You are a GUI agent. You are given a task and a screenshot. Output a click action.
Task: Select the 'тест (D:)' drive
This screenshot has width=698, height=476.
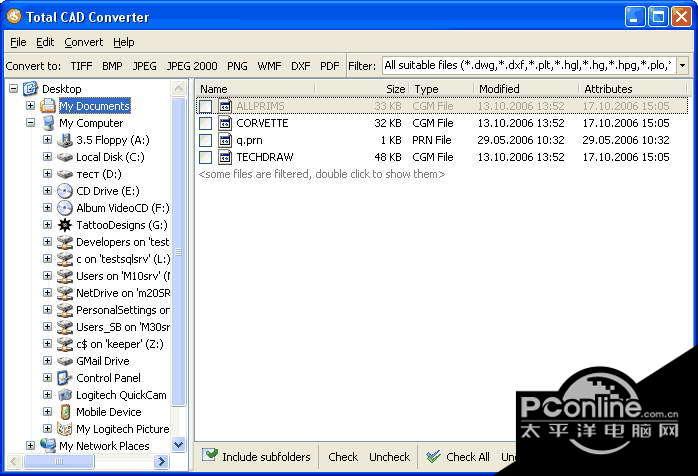point(98,174)
